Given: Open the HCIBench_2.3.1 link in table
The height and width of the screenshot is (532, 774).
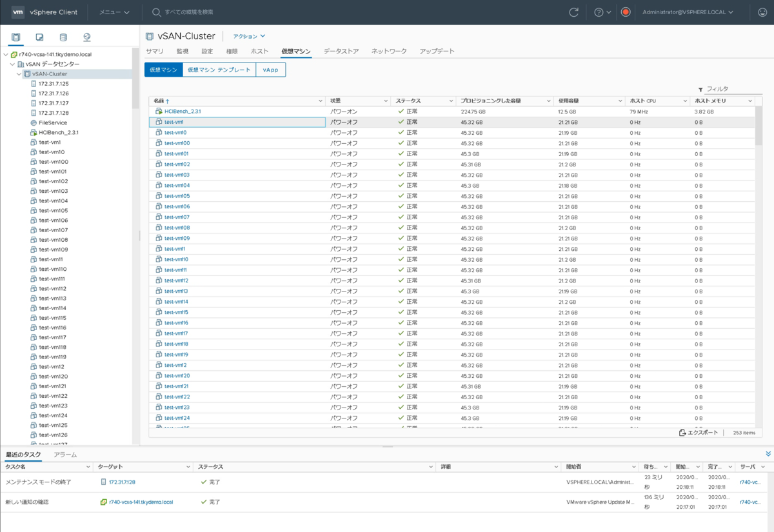Looking at the screenshot, I should pos(183,112).
